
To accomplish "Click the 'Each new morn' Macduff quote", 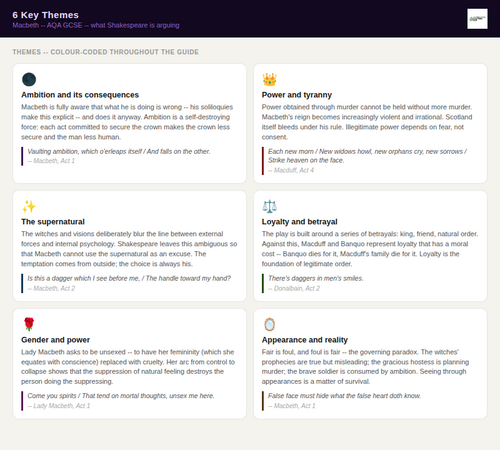I will click(x=367, y=156).
